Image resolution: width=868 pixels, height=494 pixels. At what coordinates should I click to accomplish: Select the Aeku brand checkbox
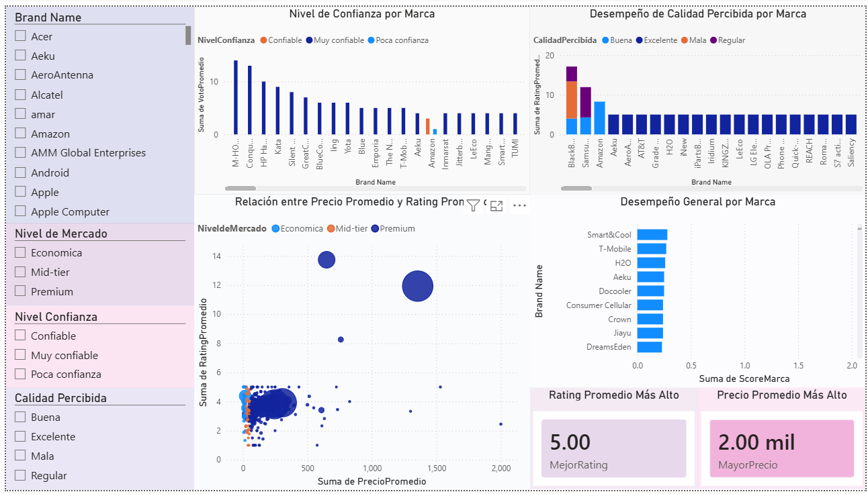[x=20, y=56]
